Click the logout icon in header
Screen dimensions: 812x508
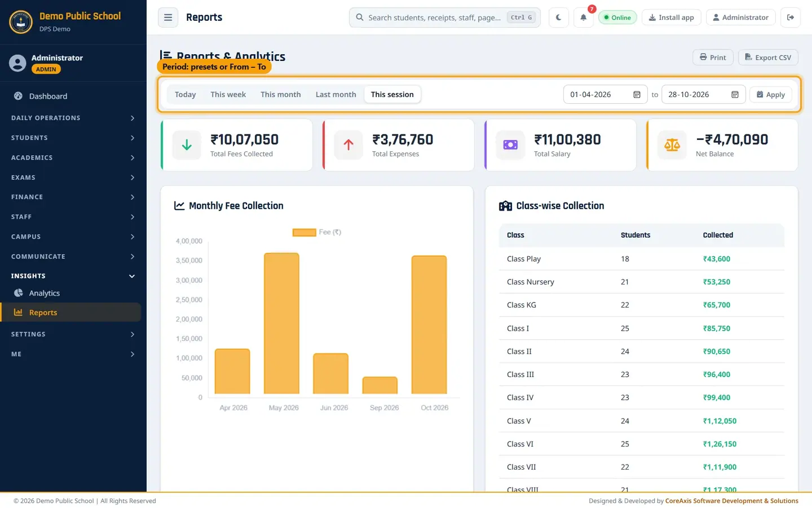pyautogui.click(x=791, y=17)
